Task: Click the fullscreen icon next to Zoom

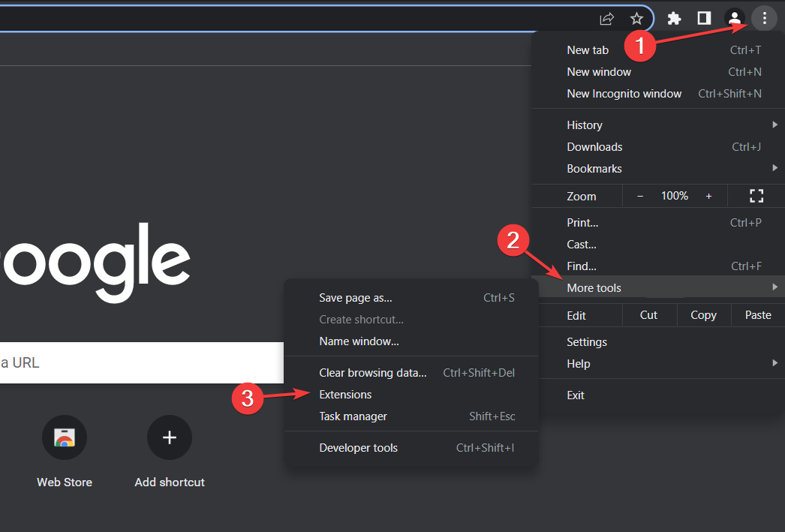Action: (756, 196)
